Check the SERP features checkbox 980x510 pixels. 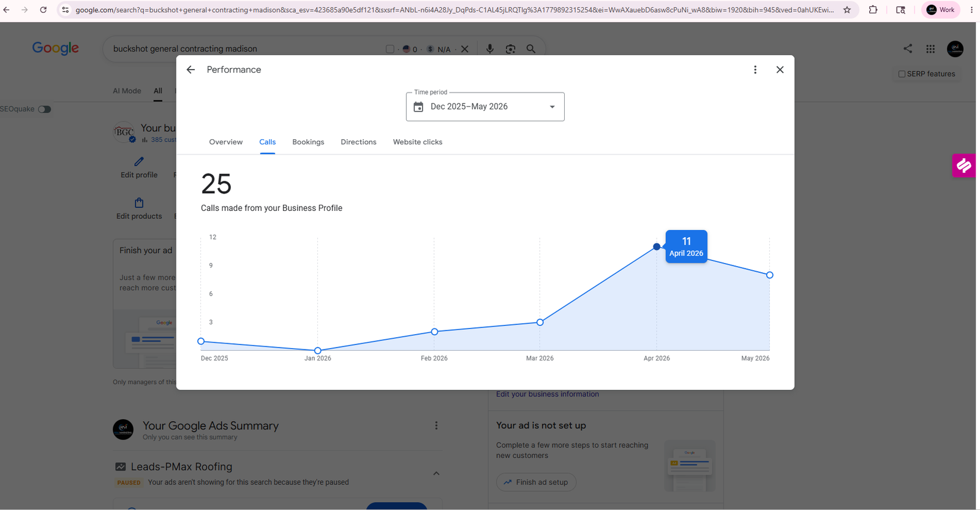(x=902, y=74)
